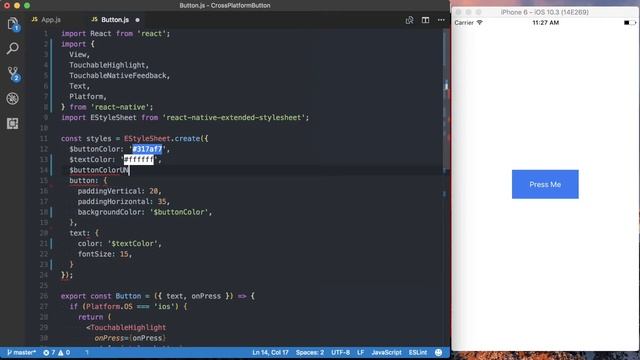
Task: Open the Explorer view in activity bar
Action: point(13,24)
